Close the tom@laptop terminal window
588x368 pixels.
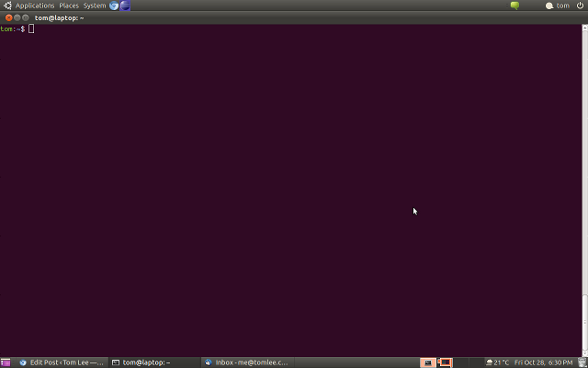coord(9,17)
